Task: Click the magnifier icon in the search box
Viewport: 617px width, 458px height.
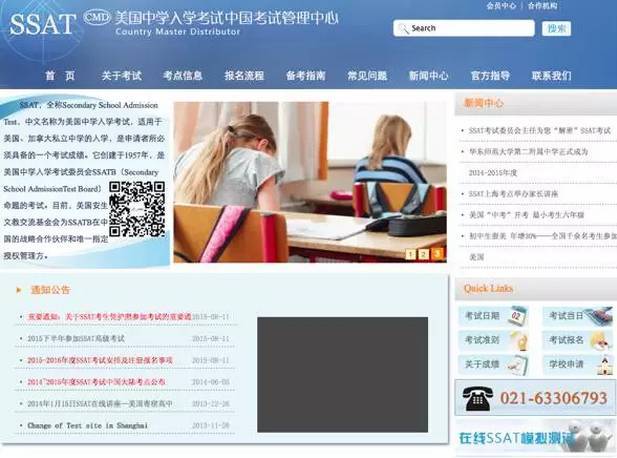Action: (x=403, y=28)
